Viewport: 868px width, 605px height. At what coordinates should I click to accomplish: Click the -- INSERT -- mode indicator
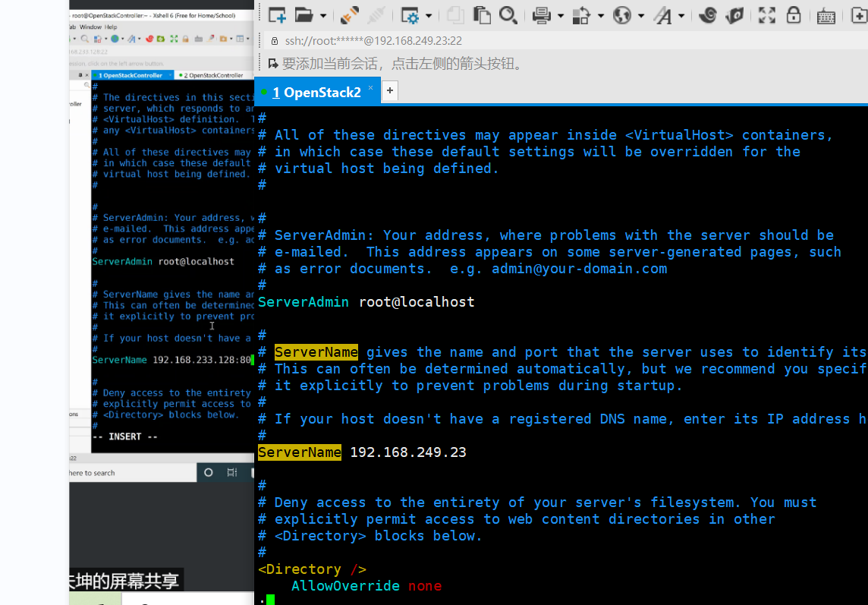click(125, 436)
